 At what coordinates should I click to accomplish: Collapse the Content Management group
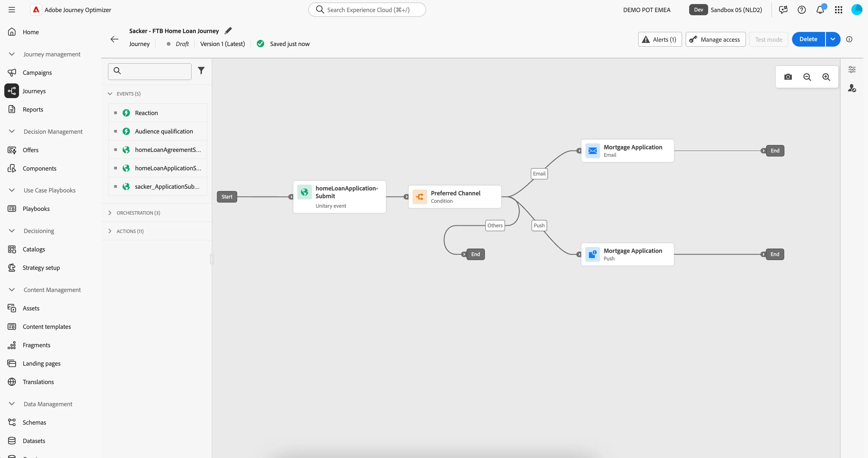click(12, 290)
